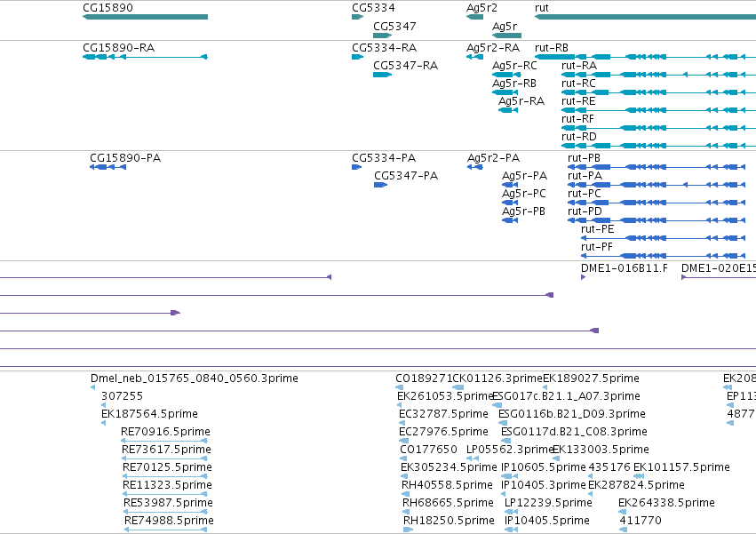Click EST IP10405.5prime label
Image resolution: width=756 pixels, height=534 pixels.
tap(546, 521)
